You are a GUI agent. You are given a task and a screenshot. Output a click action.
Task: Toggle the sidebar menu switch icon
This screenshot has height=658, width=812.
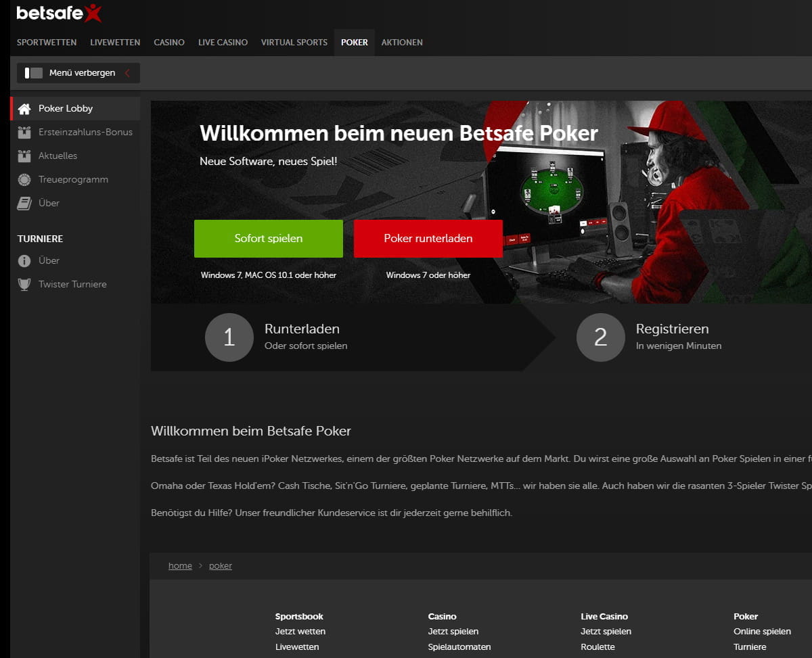tap(33, 72)
